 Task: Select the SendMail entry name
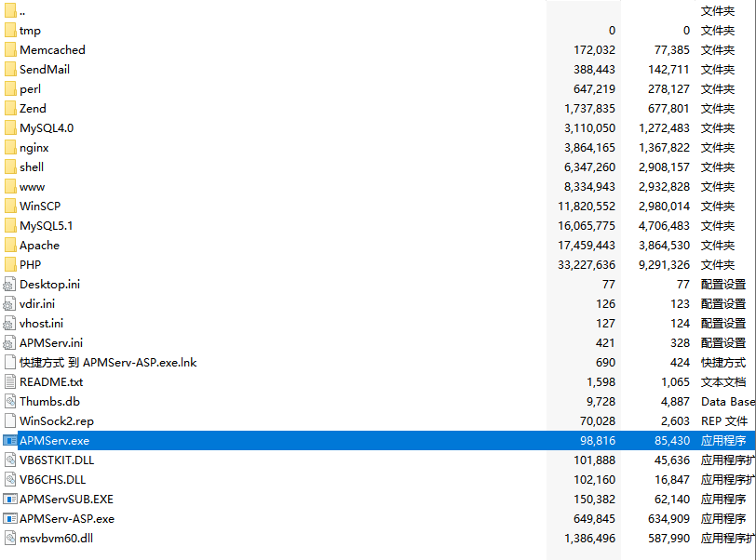(45, 70)
